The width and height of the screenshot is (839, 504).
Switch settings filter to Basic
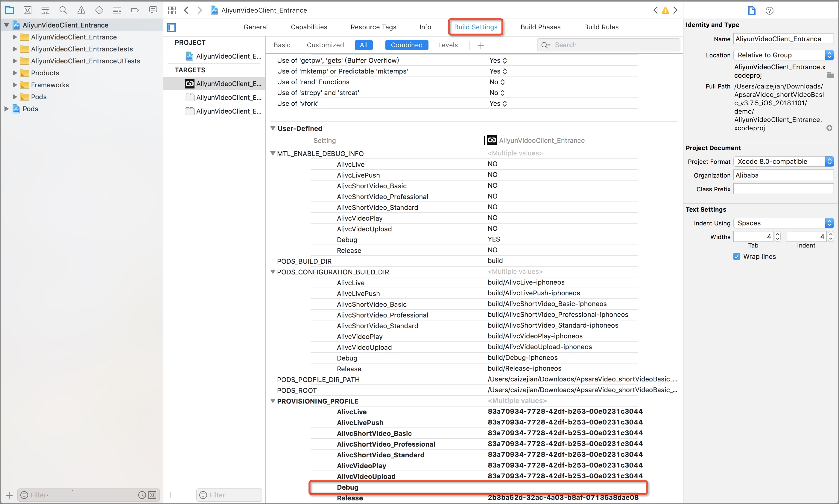[x=282, y=45]
